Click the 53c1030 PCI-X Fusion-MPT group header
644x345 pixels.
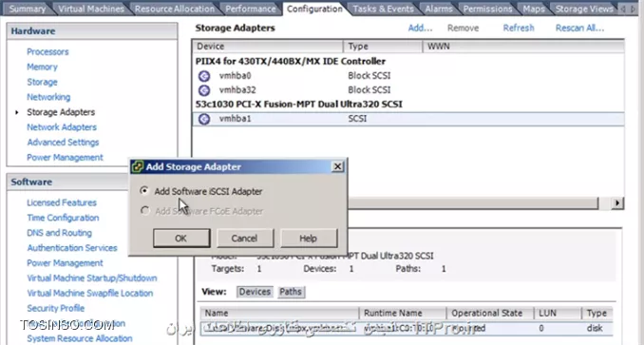[x=298, y=105]
